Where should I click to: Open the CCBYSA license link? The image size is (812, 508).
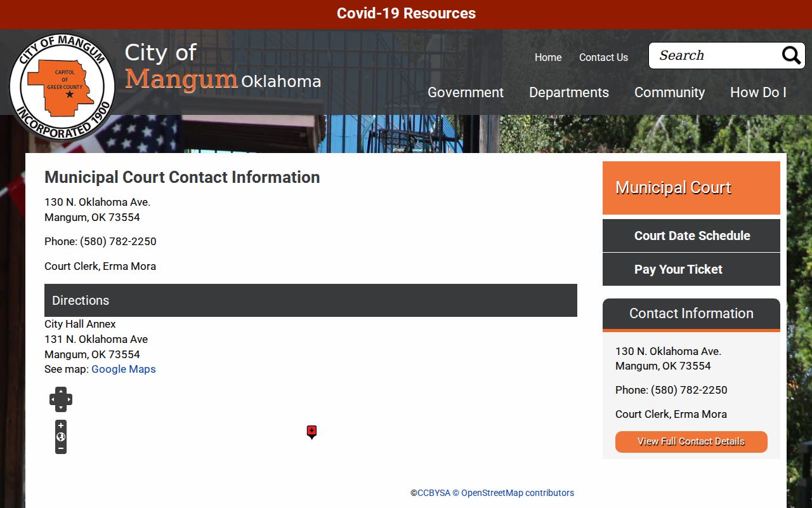pyautogui.click(x=434, y=493)
